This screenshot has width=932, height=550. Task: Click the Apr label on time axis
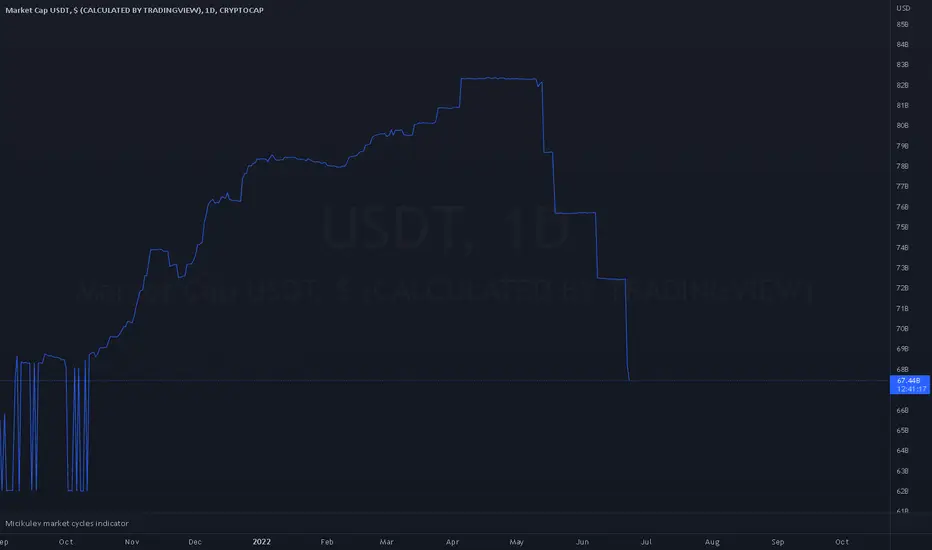pos(452,542)
